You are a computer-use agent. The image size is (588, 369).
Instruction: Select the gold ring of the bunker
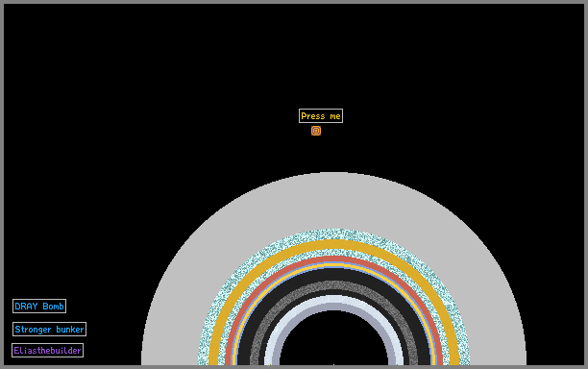coord(333,244)
